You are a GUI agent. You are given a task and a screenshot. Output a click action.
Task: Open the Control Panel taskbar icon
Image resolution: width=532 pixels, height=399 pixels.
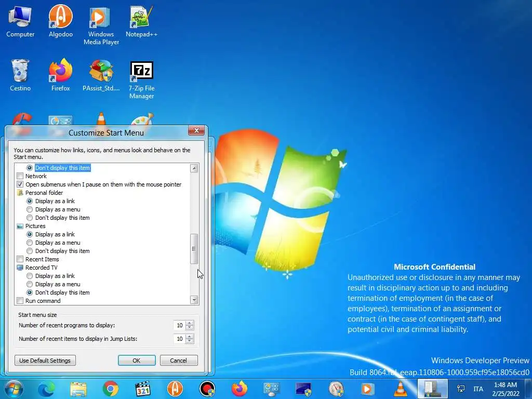pyautogui.click(x=271, y=389)
